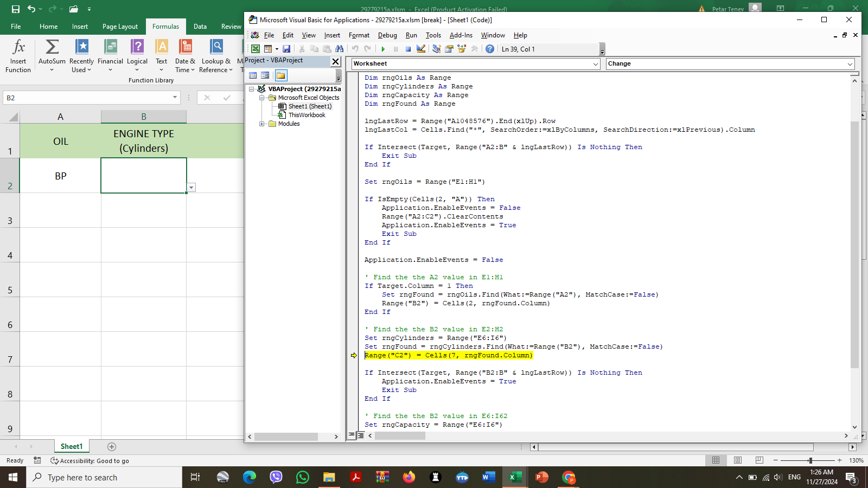The width and height of the screenshot is (868, 488).
Task: Open the Worksheet object dropdown
Action: (595, 64)
